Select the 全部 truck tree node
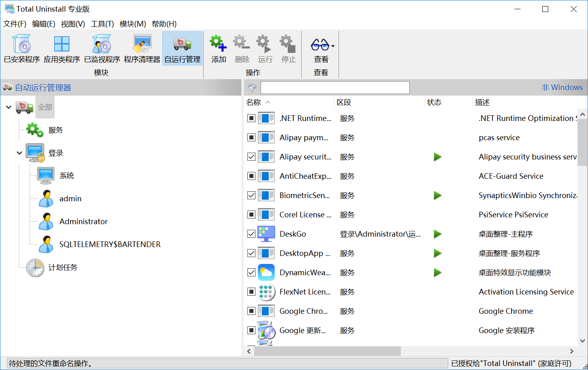The image size is (588, 370). click(25, 107)
